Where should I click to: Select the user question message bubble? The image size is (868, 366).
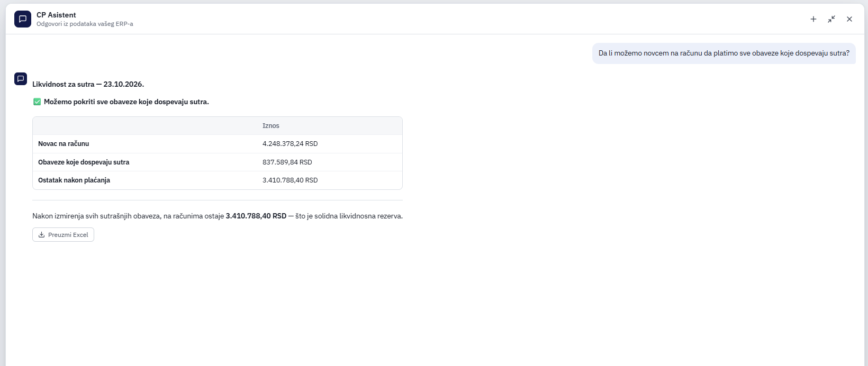click(x=724, y=53)
